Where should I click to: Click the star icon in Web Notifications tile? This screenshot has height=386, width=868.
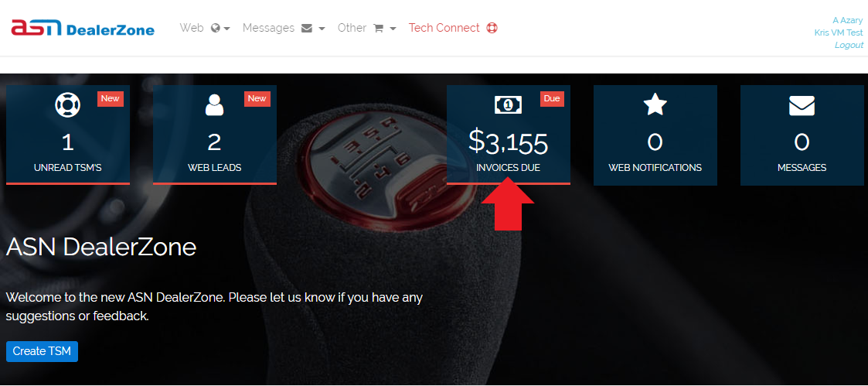click(655, 104)
